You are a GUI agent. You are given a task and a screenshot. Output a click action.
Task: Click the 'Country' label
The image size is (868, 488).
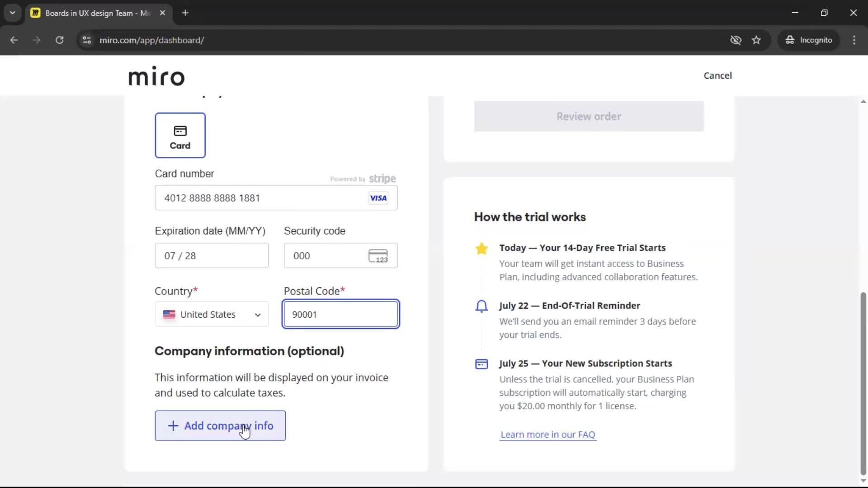click(176, 291)
